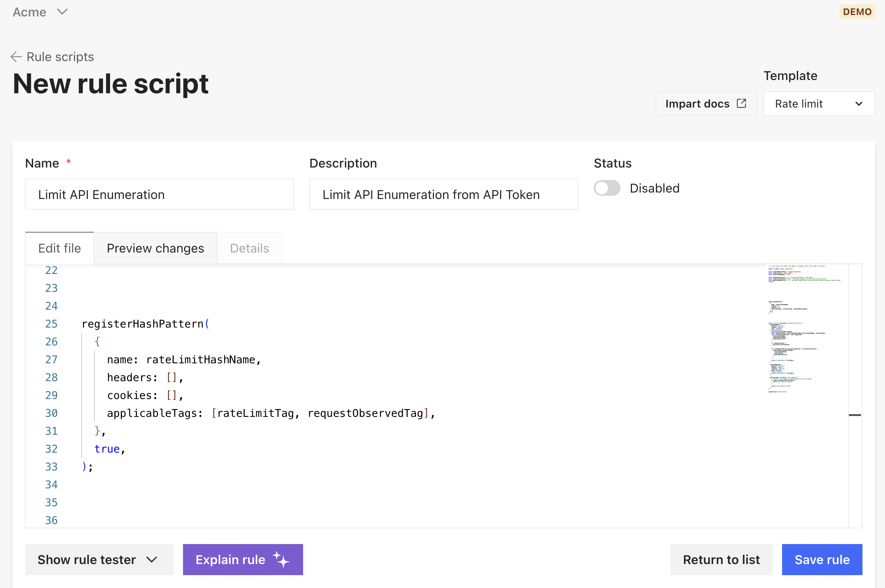
Task: Click the sparkle icon on Explain rule
Action: pos(281,559)
